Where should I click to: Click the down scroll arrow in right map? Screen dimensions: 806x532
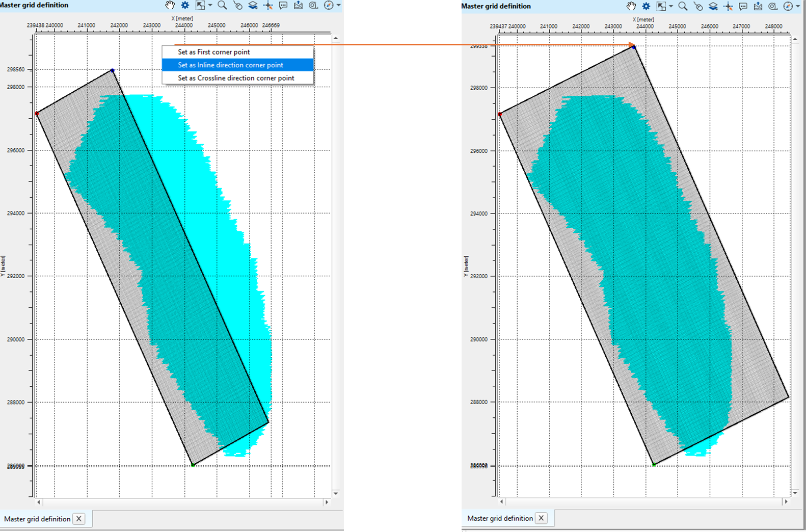(x=795, y=493)
